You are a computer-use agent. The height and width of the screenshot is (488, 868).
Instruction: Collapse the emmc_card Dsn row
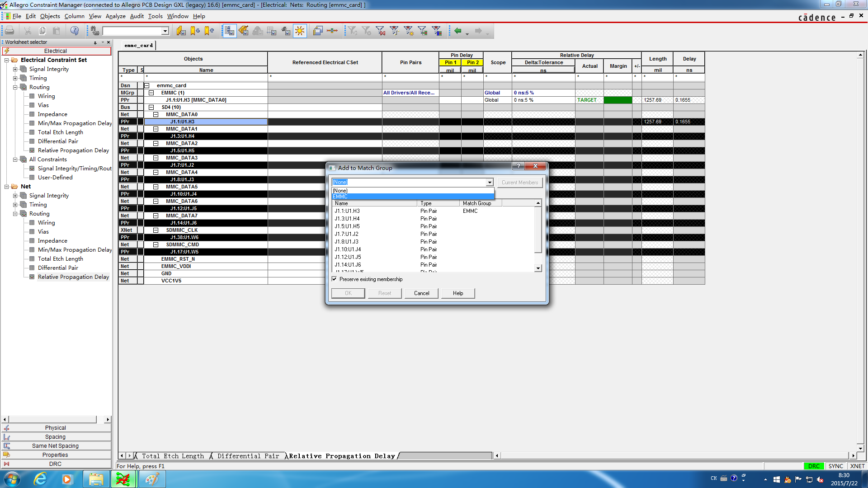click(147, 85)
